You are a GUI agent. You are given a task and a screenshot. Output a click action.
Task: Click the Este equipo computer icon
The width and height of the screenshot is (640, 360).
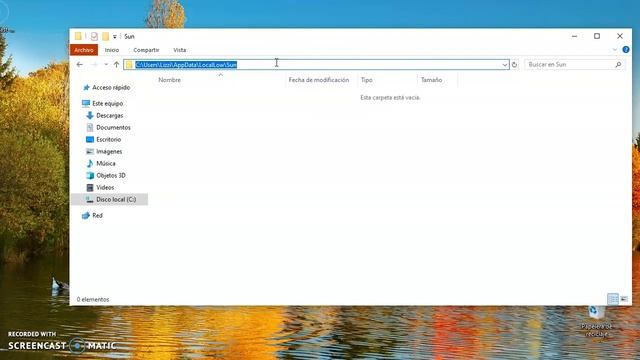pyautogui.click(x=86, y=103)
